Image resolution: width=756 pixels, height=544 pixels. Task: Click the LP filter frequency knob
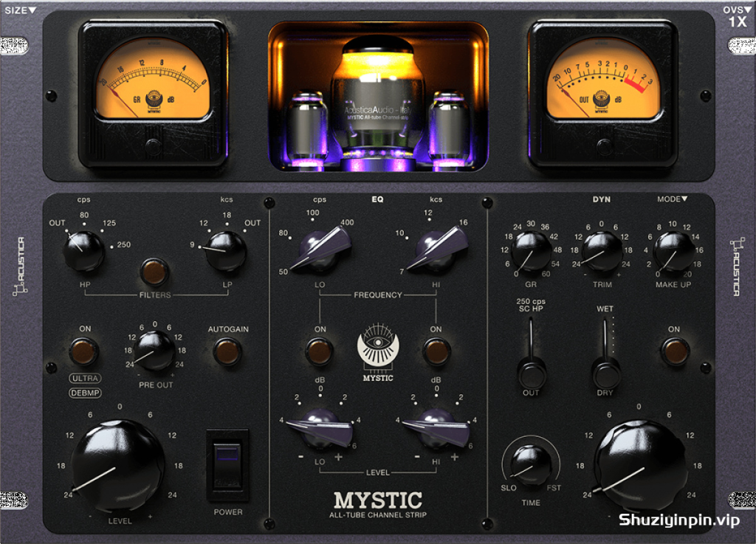tap(226, 251)
